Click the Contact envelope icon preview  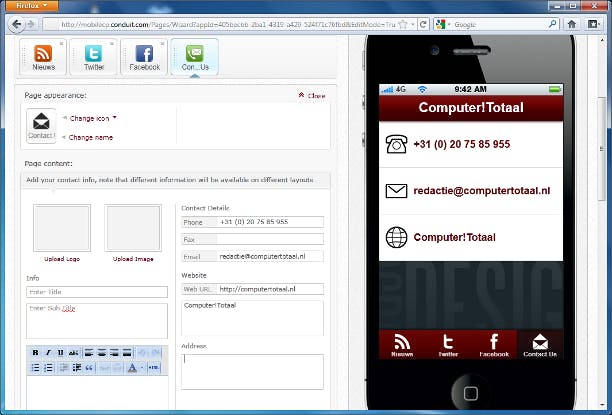[x=41, y=126]
